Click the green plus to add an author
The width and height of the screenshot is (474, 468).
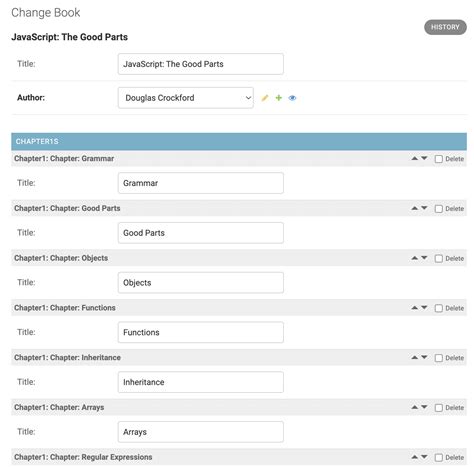coord(279,98)
